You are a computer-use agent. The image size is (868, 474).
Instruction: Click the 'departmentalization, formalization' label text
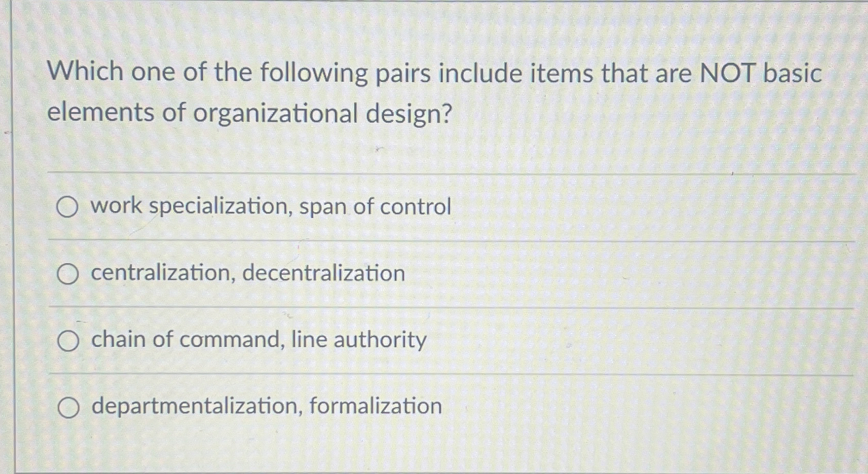[265, 406]
